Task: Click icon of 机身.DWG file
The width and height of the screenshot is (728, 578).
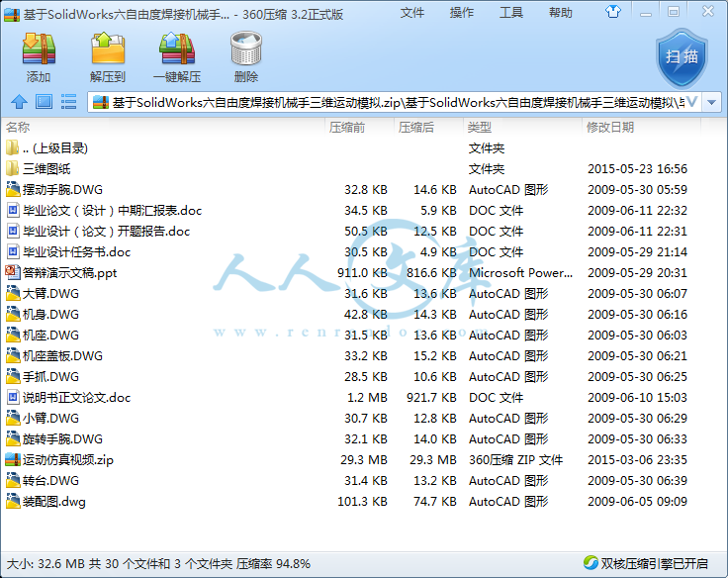Action: point(13,314)
